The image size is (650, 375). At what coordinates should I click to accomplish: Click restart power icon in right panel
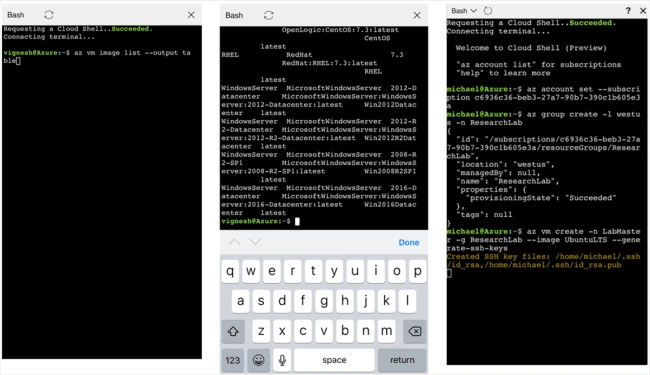(x=488, y=11)
